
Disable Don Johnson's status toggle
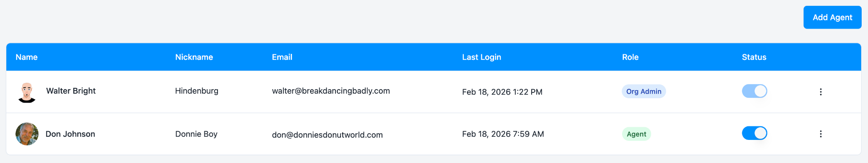point(755,133)
